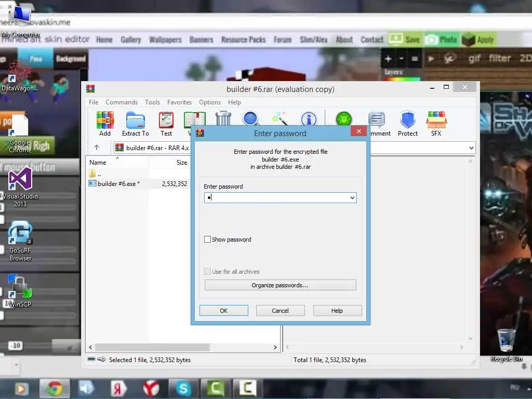Select the builder #6.exe file row
This screenshot has height=399, width=532.
pyautogui.click(x=138, y=183)
